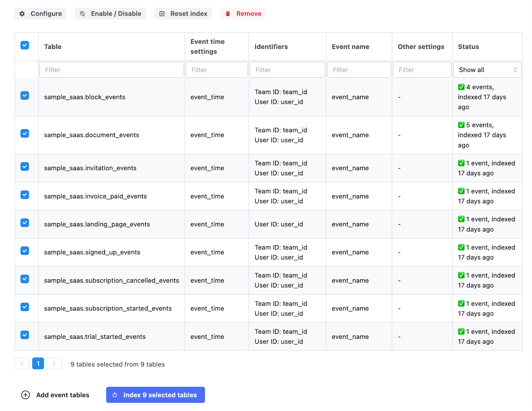532x411 pixels.
Task: Focus the Table column filter field
Action: (x=111, y=70)
